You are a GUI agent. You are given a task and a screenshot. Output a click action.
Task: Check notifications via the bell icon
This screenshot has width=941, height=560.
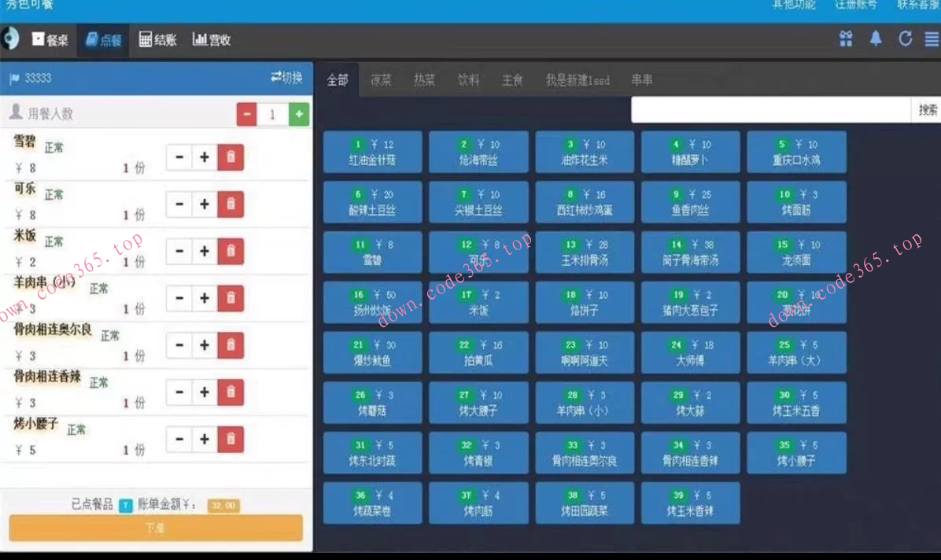[875, 39]
